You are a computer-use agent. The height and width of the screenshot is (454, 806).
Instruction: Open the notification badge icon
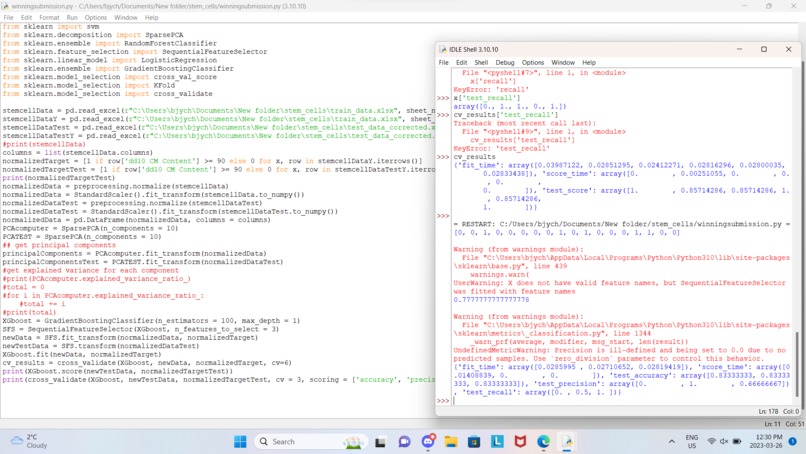click(792, 442)
